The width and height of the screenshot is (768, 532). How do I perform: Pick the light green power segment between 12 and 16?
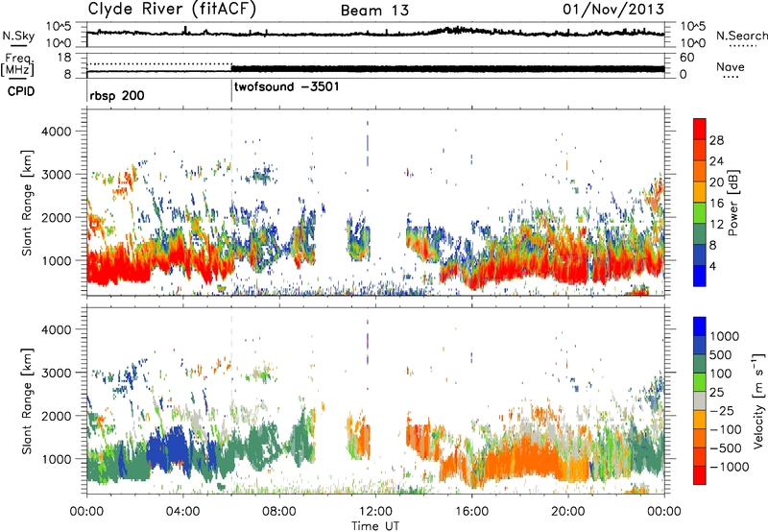(700, 213)
